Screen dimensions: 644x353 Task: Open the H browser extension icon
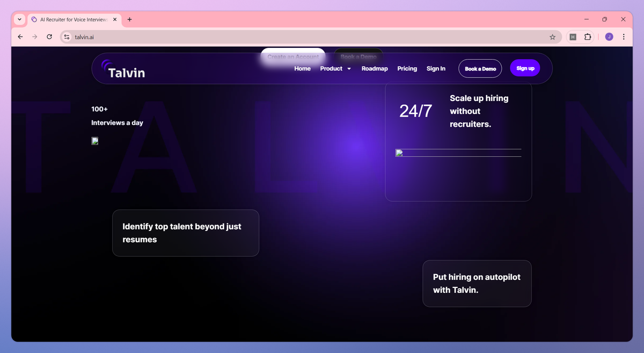click(573, 37)
